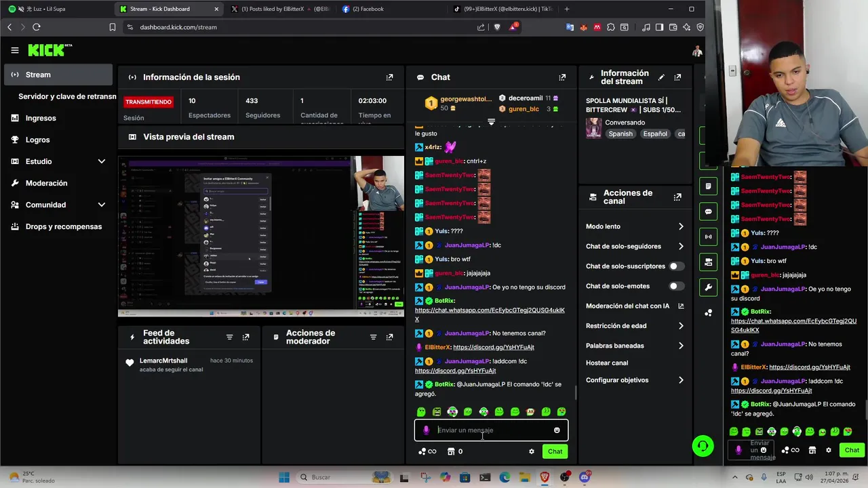Screen dimensions: 868x488
Task: Open Servidor y clave de retransmisión
Action: pyautogui.click(x=66, y=96)
